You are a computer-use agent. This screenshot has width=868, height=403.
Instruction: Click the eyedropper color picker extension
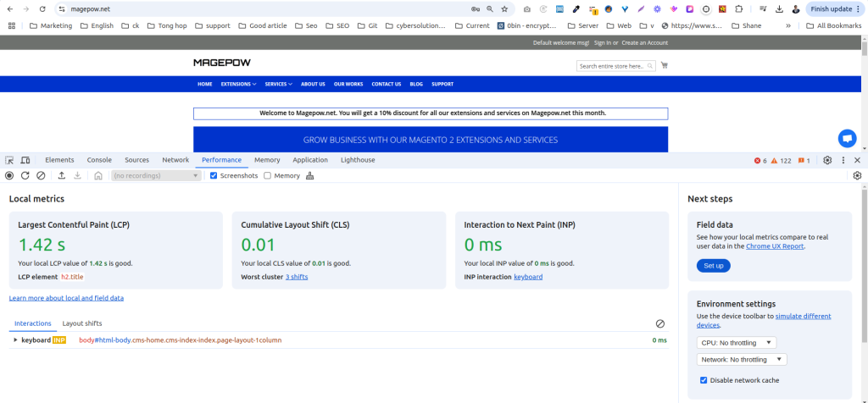pyautogui.click(x=576, y=8)
